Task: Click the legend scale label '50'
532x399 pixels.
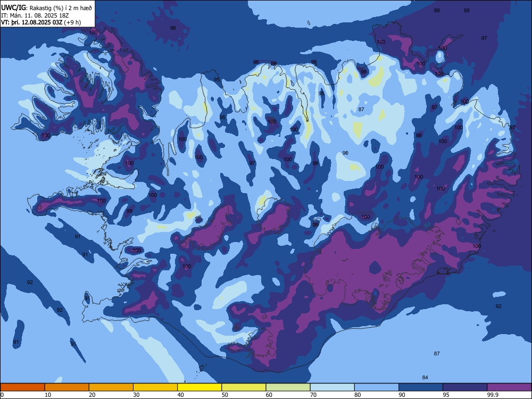Action: [225, 395]
